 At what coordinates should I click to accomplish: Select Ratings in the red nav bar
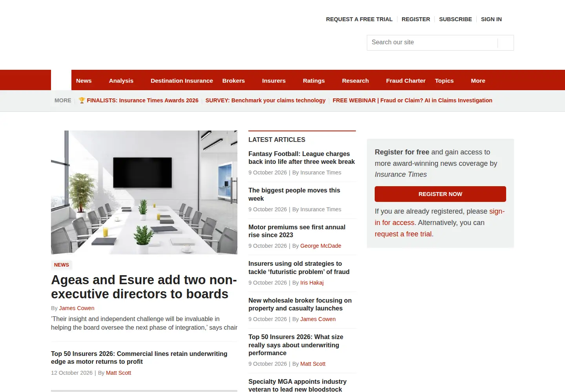tap(314, 81)
